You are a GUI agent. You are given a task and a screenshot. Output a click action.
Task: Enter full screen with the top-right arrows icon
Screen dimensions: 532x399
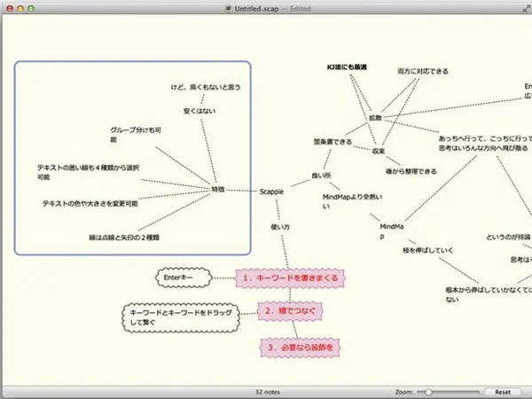click(528, 9)
